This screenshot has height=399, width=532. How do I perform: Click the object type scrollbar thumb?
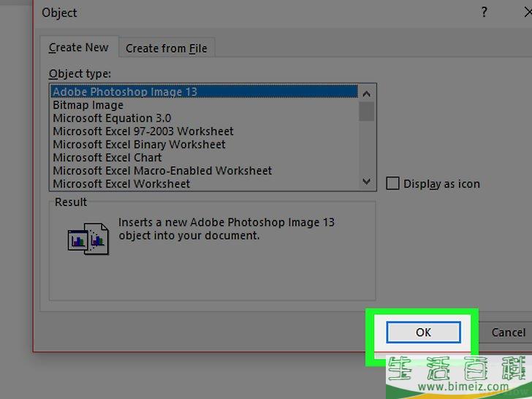[x=367, y=111]
